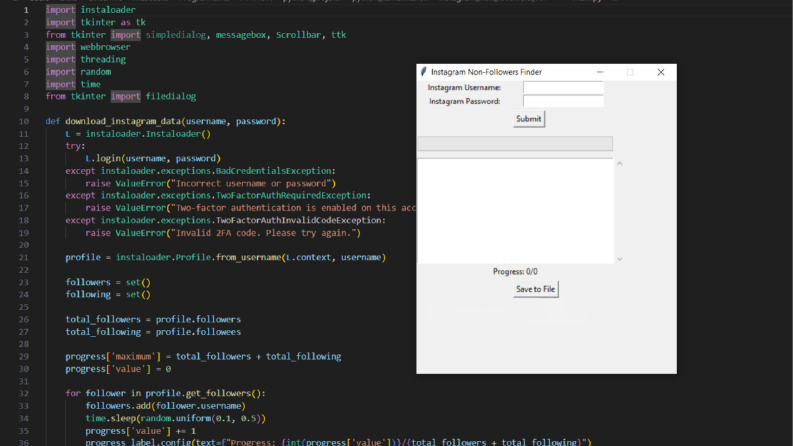Click "following = set()" on line 24

coord(108,294)
